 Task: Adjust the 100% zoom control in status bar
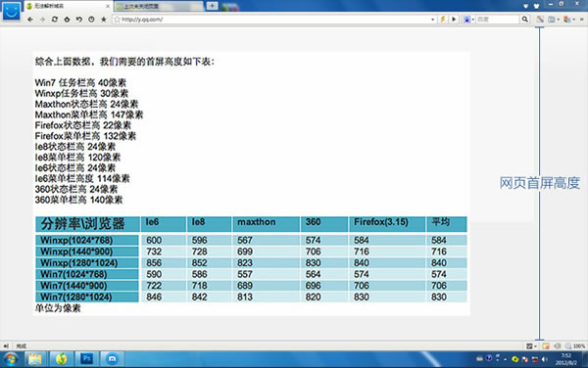[x=575, y=345]
